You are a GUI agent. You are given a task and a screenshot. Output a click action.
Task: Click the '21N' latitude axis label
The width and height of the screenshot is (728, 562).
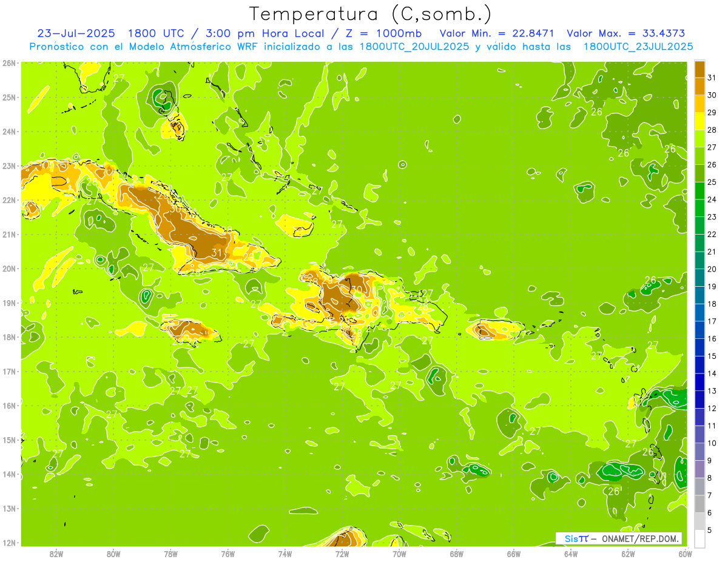[9, 235]
